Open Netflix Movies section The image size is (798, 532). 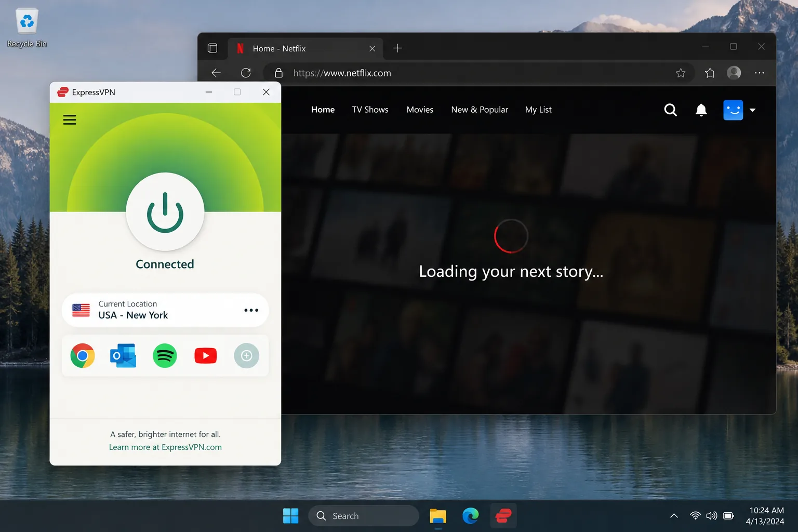tap(420, 110)
